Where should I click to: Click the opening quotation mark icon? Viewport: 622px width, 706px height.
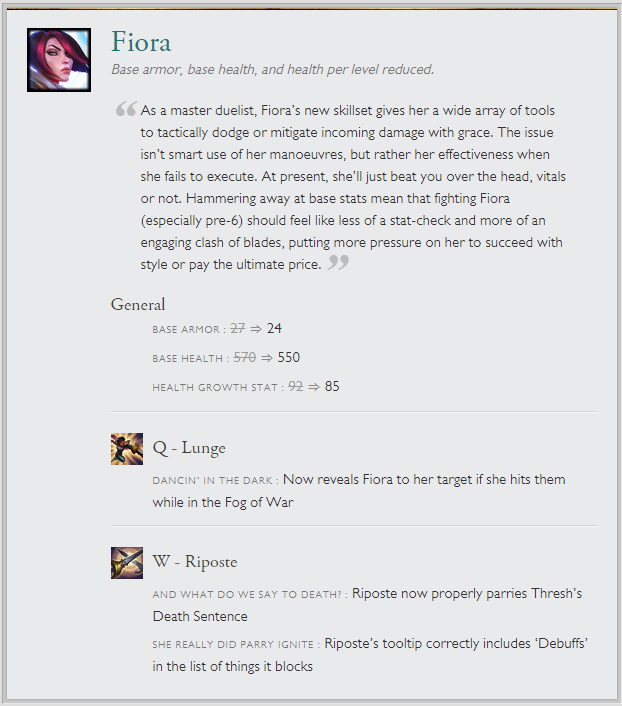click(126, 109)
